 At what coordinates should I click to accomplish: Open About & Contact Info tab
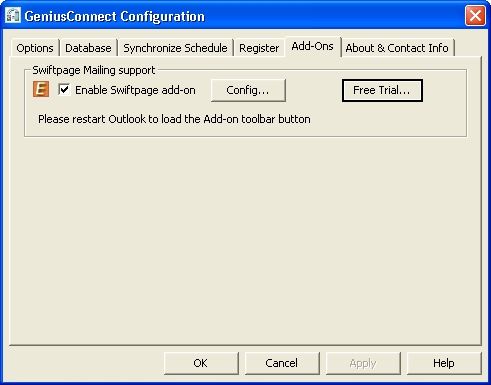(397, 48)
